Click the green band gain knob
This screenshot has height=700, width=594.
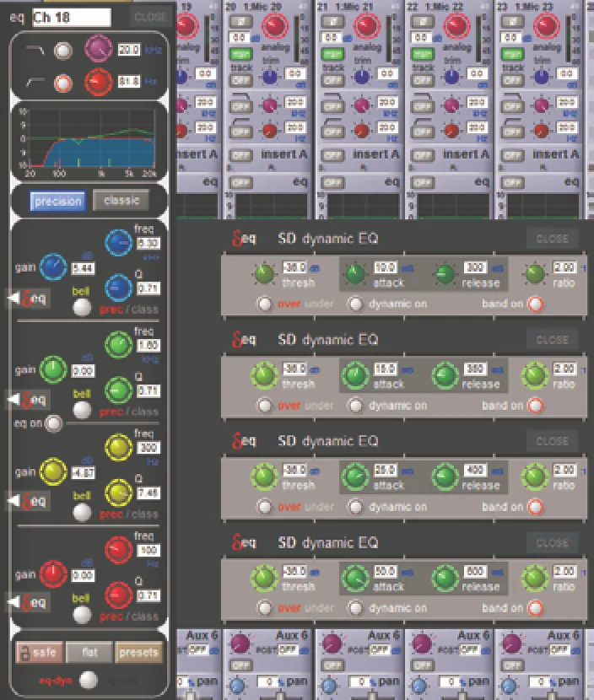point(53,369)
